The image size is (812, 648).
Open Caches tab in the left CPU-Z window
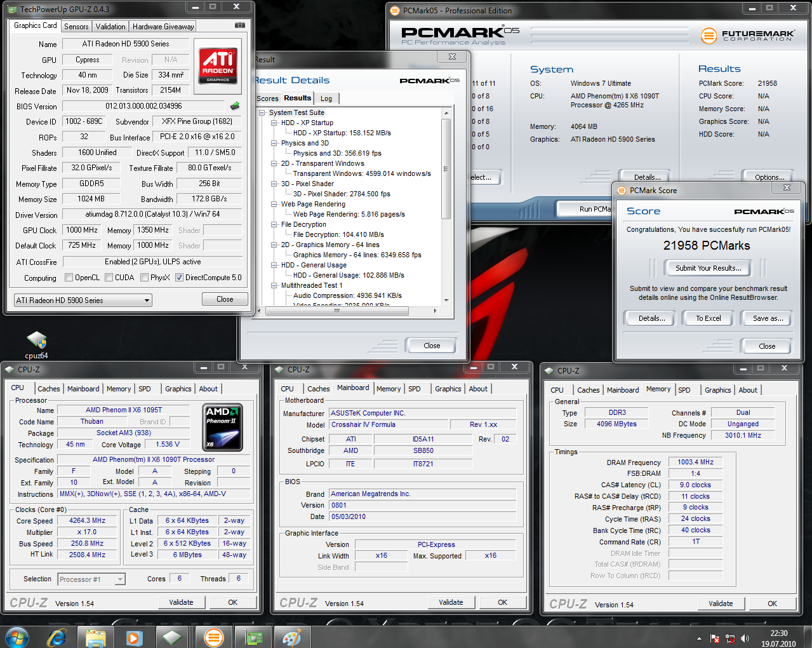coord(48,389)
